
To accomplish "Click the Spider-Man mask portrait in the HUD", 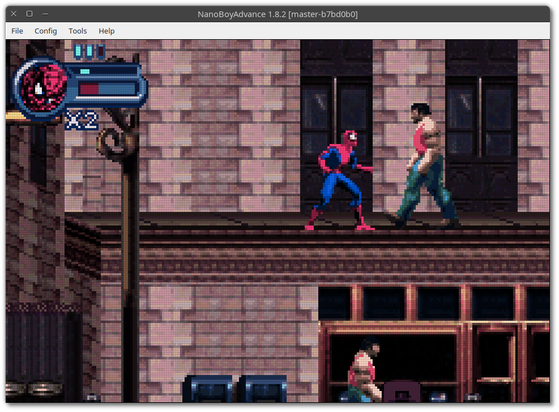I will coord(42,87).
